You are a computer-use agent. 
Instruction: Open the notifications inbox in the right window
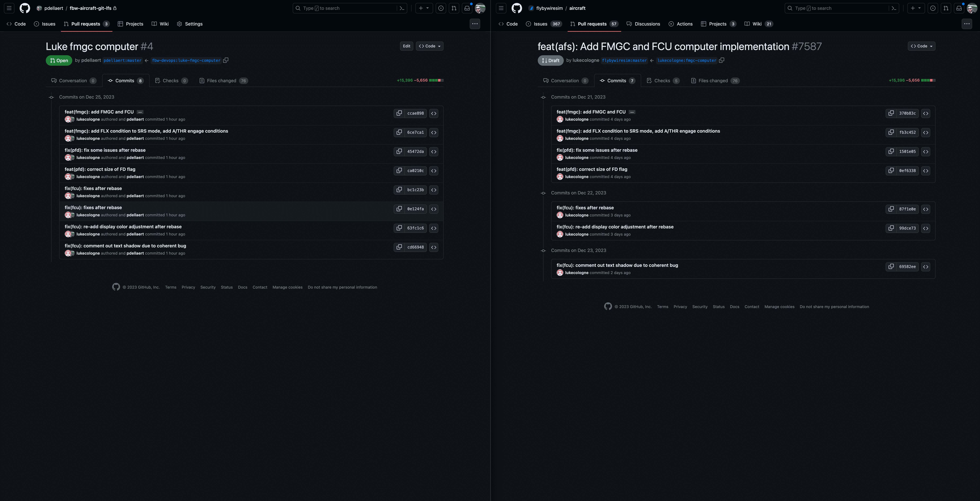[959, 8]
